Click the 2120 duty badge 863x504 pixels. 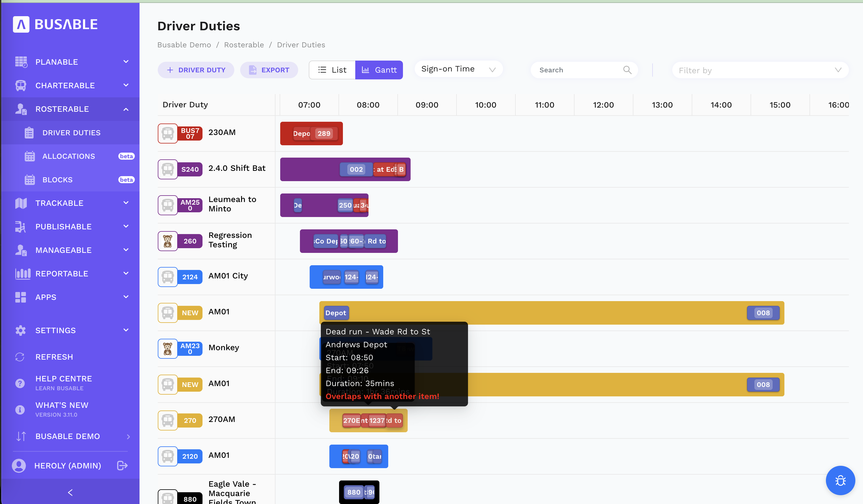[x=190, y=456]
